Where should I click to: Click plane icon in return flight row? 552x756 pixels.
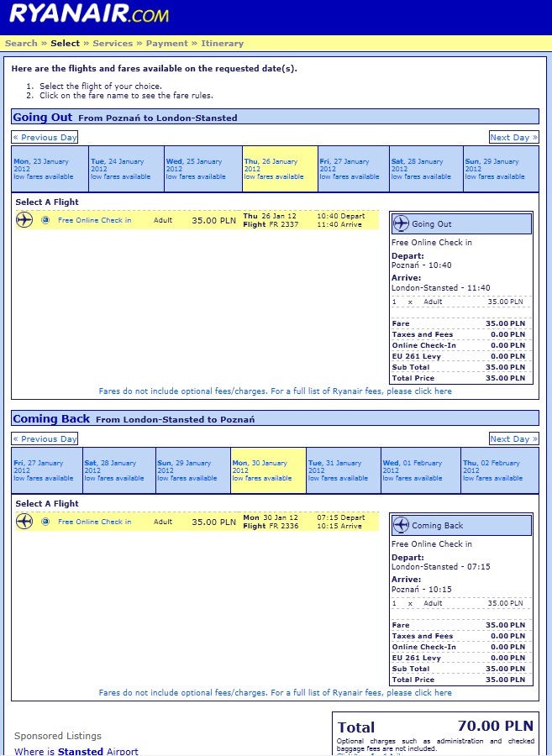point(24,521)
